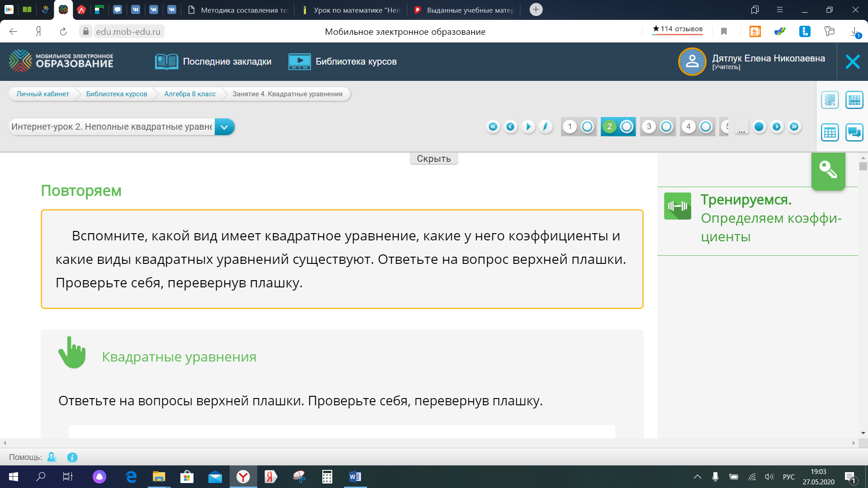Select the circle indicator beside page 3
Screen dimensions: 868x488
(666, 127)
